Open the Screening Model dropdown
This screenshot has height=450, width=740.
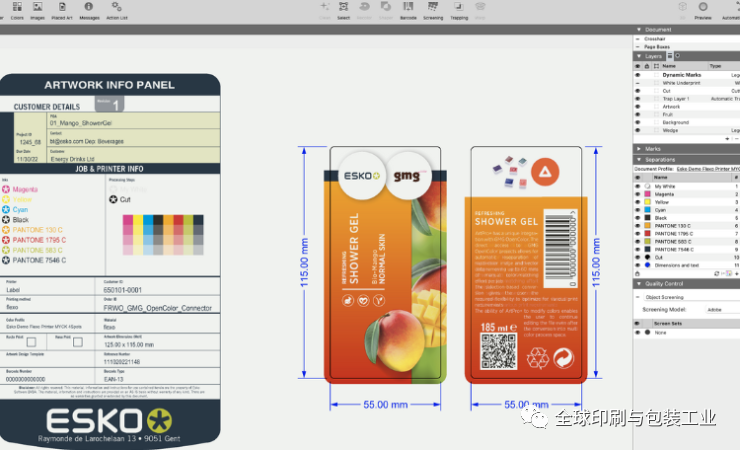pos(716,309)
